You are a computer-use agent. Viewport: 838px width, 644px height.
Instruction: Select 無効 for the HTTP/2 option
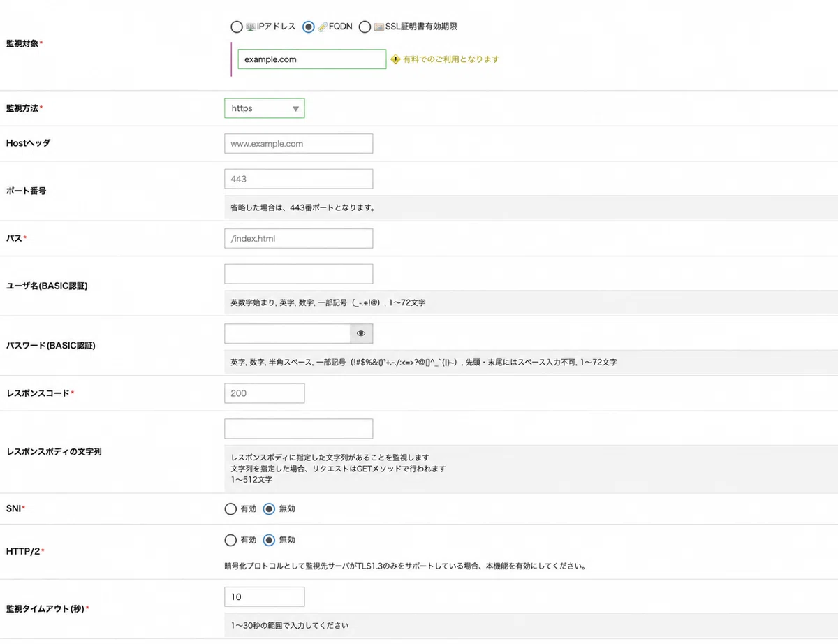[269, 540]
